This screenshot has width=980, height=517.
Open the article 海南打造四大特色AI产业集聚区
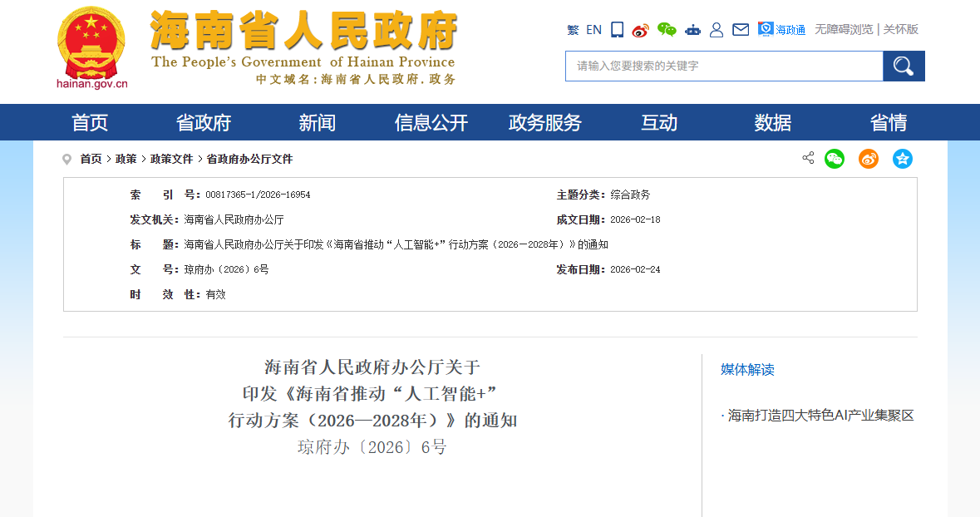click(x=820, y=415)
